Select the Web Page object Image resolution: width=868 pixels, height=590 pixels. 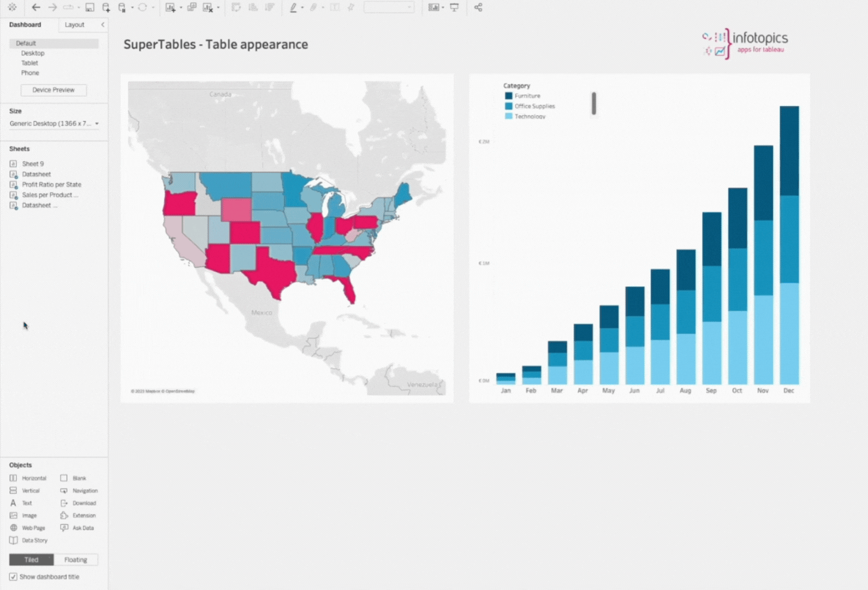(27, 528)
